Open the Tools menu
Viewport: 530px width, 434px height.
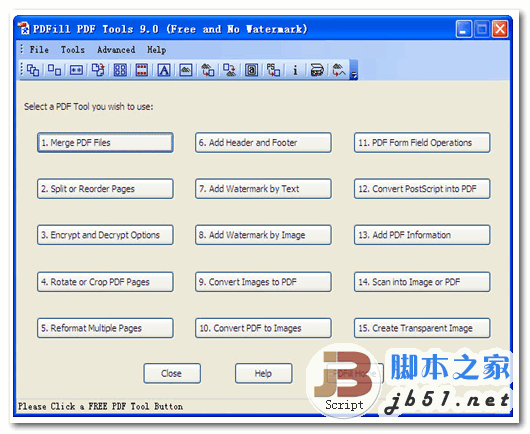(73, 50)
